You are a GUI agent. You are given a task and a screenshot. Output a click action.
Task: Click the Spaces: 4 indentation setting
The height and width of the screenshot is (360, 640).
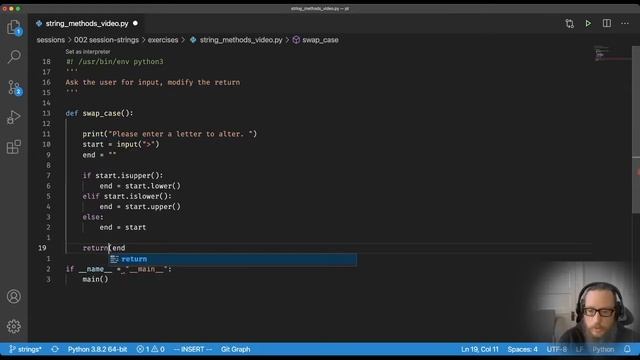(522, 349)
